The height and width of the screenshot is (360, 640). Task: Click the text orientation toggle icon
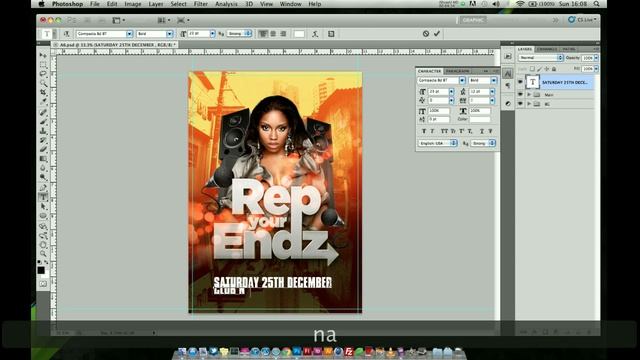(66, 34)
